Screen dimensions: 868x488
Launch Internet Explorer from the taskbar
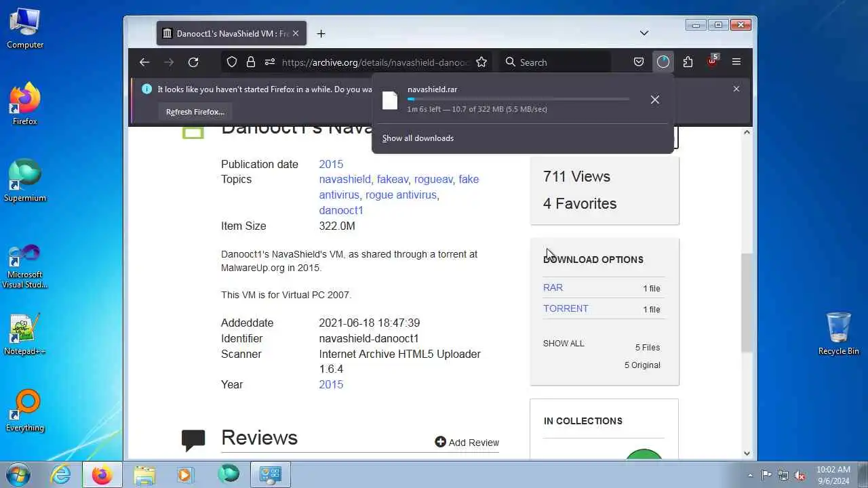61,474
